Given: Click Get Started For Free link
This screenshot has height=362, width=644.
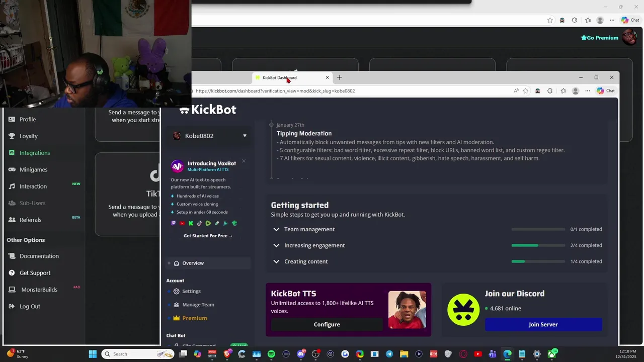Looking at the screenshot, I should click(208, 236).
